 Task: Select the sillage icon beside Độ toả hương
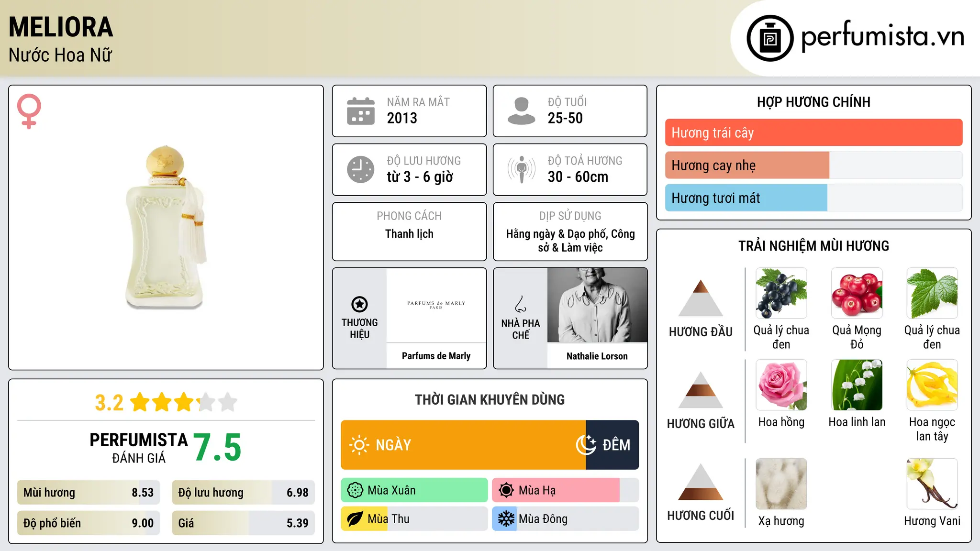[x=522, y=169]
